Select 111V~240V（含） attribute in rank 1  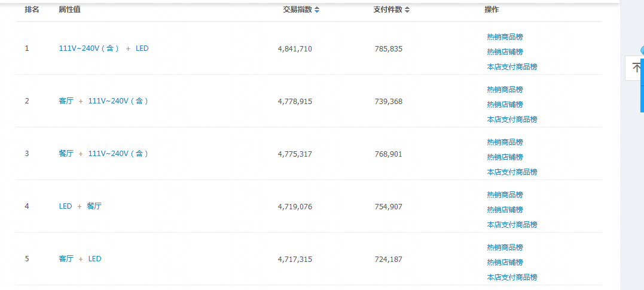point(89,48)
